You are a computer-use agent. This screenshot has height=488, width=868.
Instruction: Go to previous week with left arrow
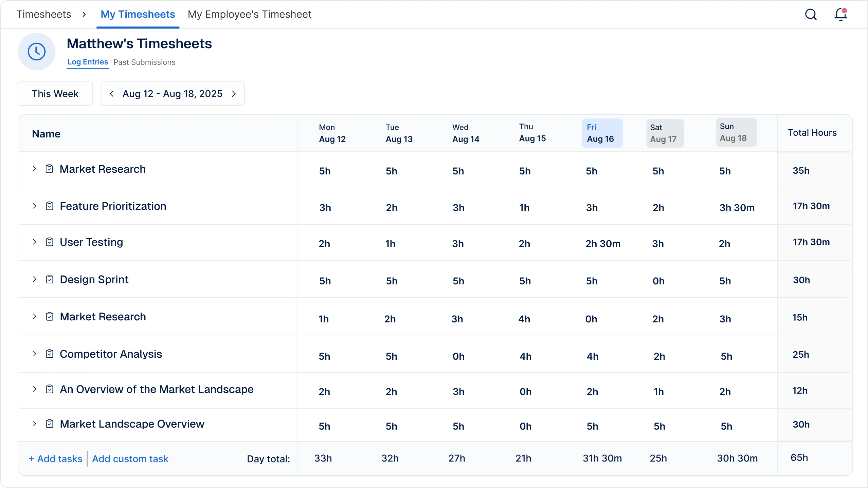(x=112, y=94)
